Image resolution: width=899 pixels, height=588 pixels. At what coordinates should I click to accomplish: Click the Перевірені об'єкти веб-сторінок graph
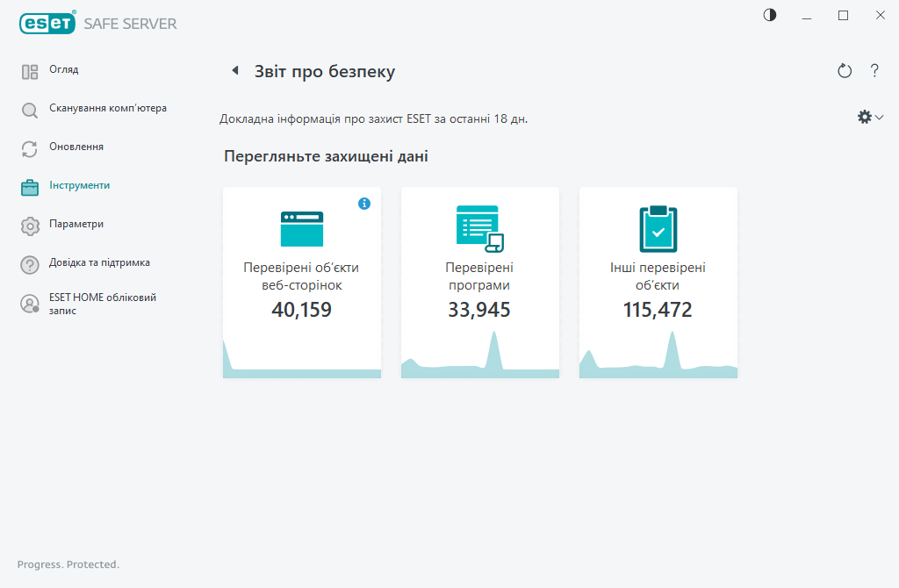click(301, 364)
